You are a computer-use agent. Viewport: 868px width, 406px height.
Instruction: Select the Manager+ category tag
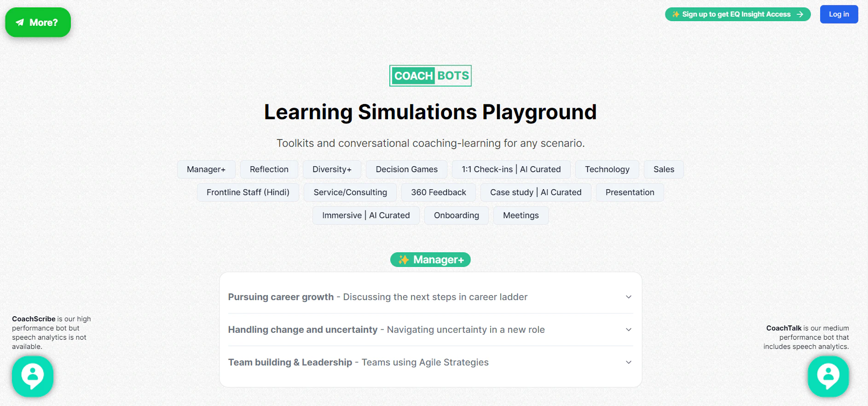click(206, 169)
